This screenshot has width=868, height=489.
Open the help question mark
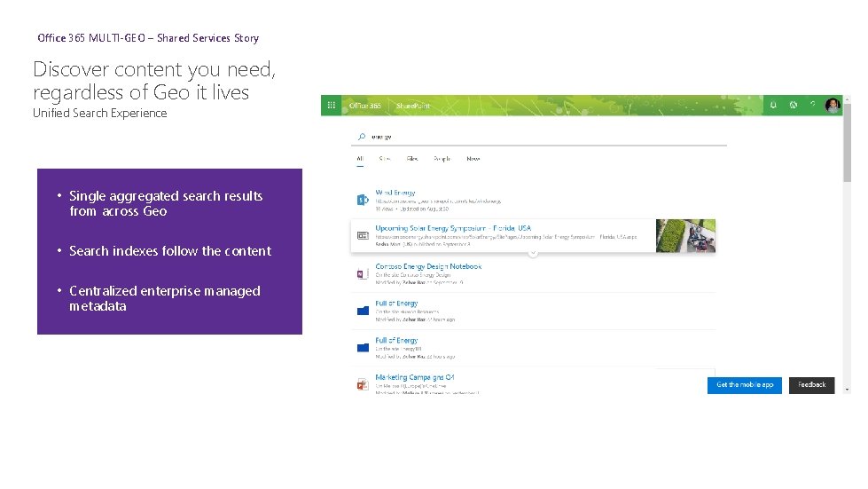[x=813, y=105]
